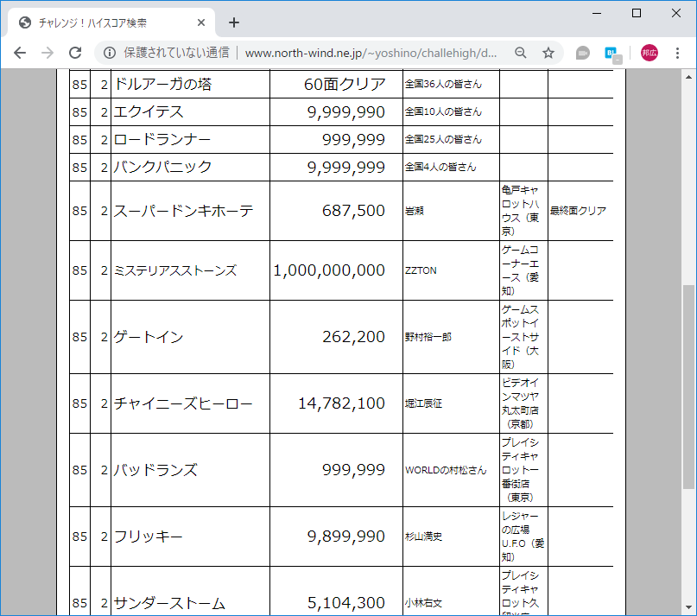The width and height of the screenshot is (697, 616).
Task: Click the player name 全国10人の皆さん
Action: pyautogui.click(x=443, y=111)
